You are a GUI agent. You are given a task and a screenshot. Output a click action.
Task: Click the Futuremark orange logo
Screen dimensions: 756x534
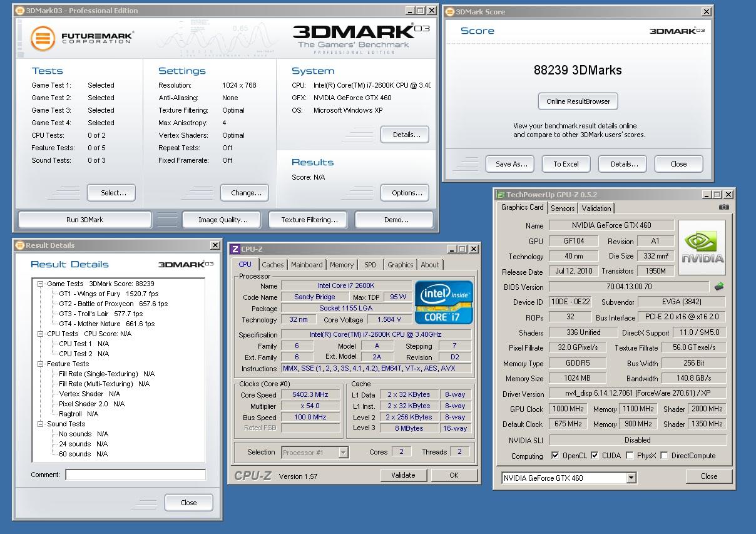tap(42, 38)
